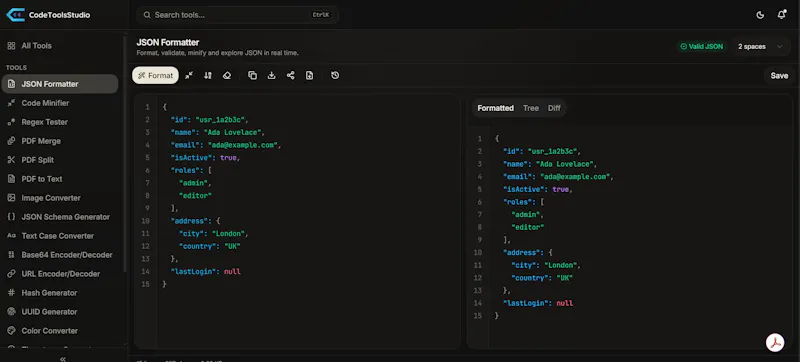Switch to the Formatted tab
This screenshot has height=362, width=800.
pos(495,108)
